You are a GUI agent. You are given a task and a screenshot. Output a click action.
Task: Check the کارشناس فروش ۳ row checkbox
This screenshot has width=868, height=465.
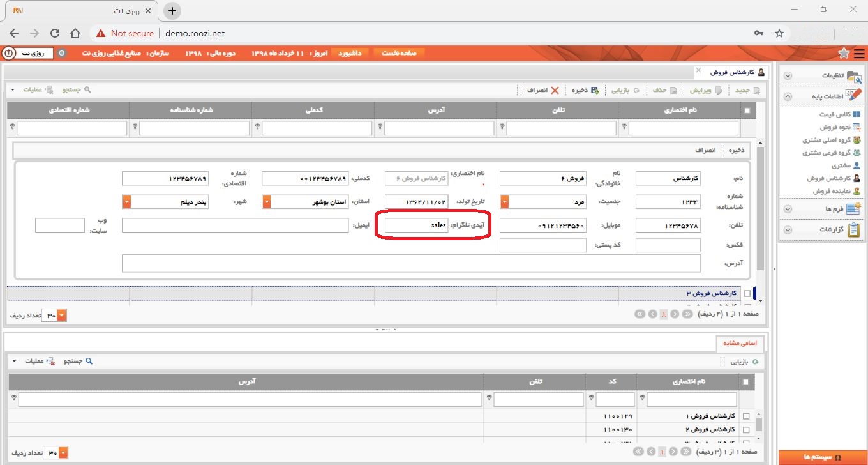point(747,293)
